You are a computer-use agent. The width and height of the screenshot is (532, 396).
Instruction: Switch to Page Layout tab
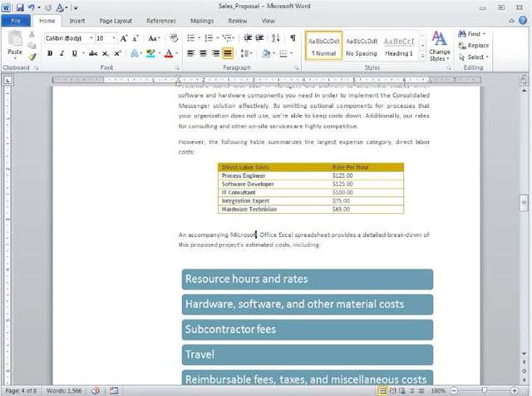coord(116,21)
